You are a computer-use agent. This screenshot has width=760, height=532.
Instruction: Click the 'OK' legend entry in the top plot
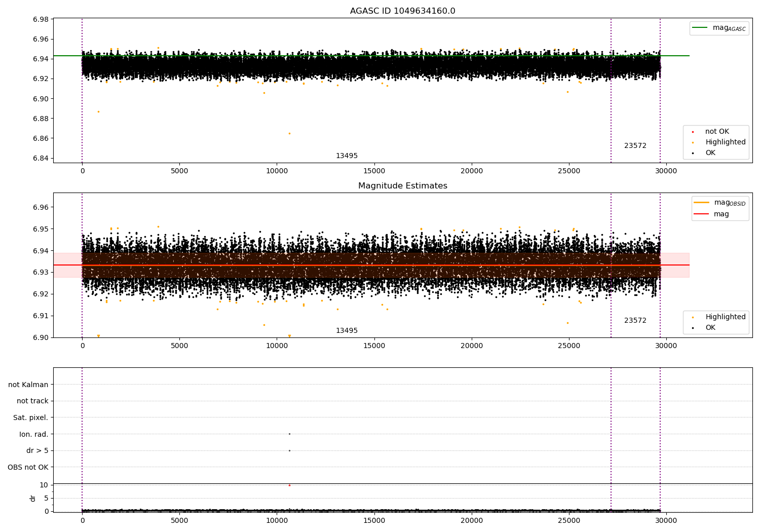[710, 153]
